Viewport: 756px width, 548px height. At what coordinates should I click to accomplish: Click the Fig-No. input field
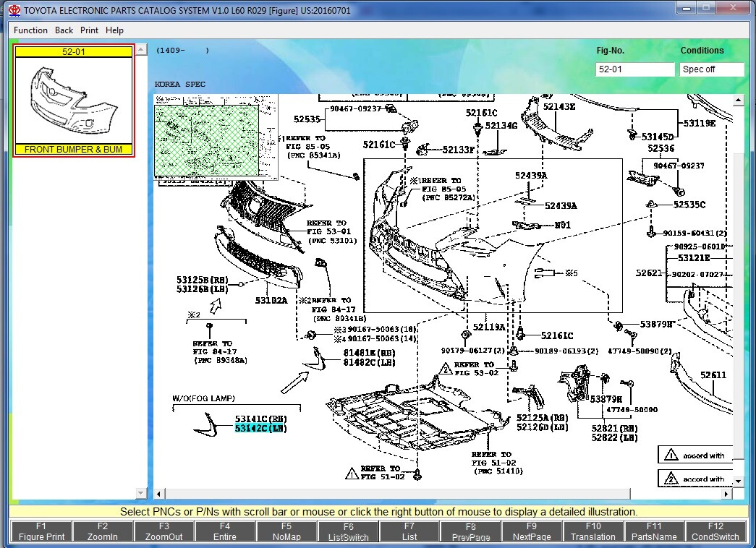click(x=634, y=69)
